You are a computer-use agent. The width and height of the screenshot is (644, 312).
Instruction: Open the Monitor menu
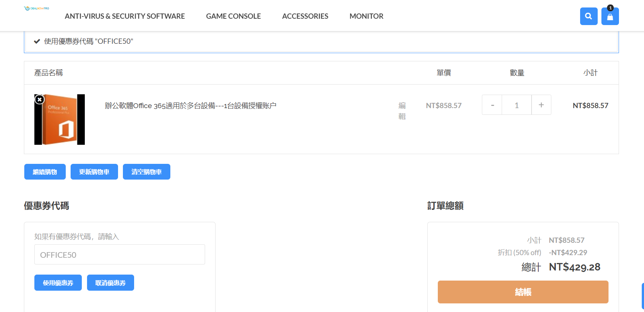click(x=366, y=16)
